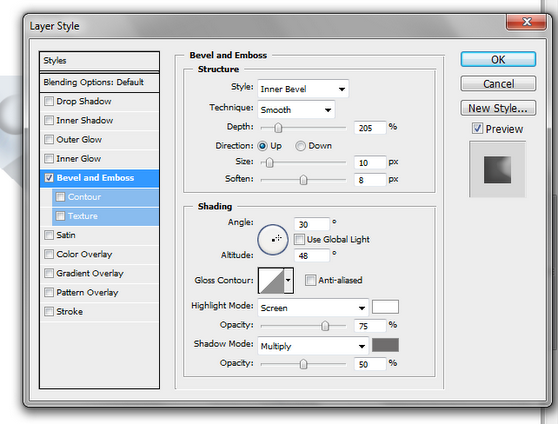This screenshot has height=424, width=558.
Task: Select the Down direction radio button
Action: tap(300, 146)
